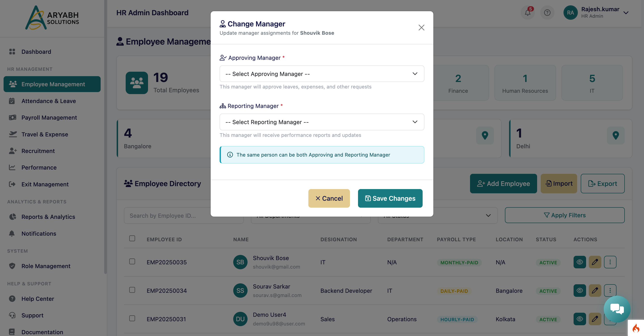Image resolution: width=644 pixels, height=336 pixels.
Task: Open the Role Management menu item
Action: (46, 266)
